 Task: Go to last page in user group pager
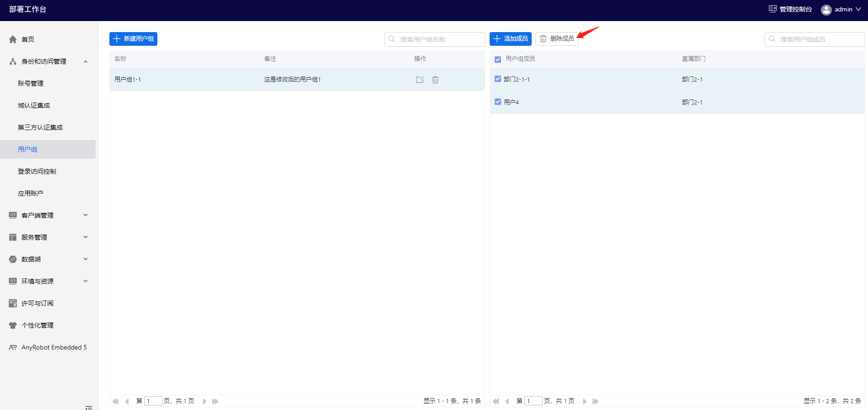pyautogui.click(x=215, y=401)
